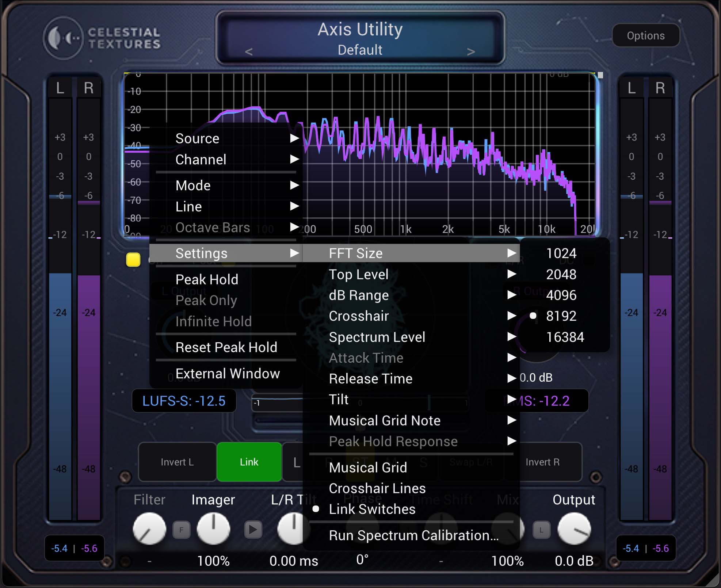Click the small F filter icon button
Image resolution: width=721 pixels, height=588 pixels.
point(182,529)
